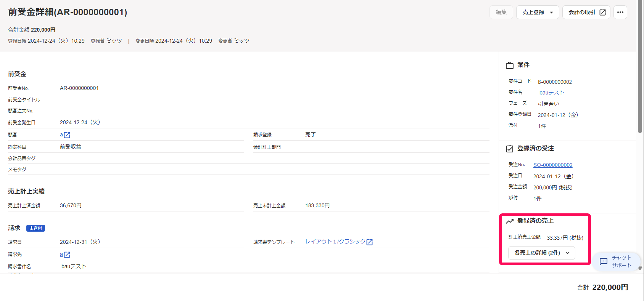Select 受注金額 200,000円 (税抜) value
The width and height of the screenshot is (644, 301).
tap(553, 187)
